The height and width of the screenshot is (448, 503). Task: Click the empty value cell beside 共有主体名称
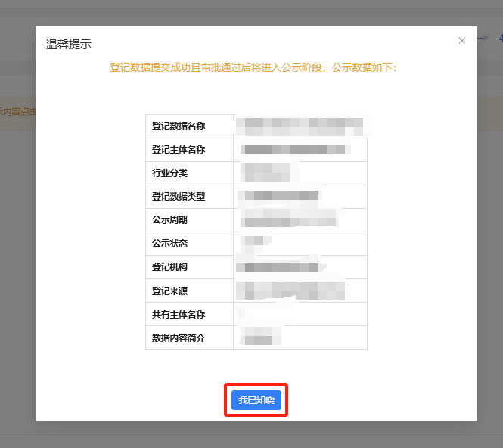click(300, 314)
